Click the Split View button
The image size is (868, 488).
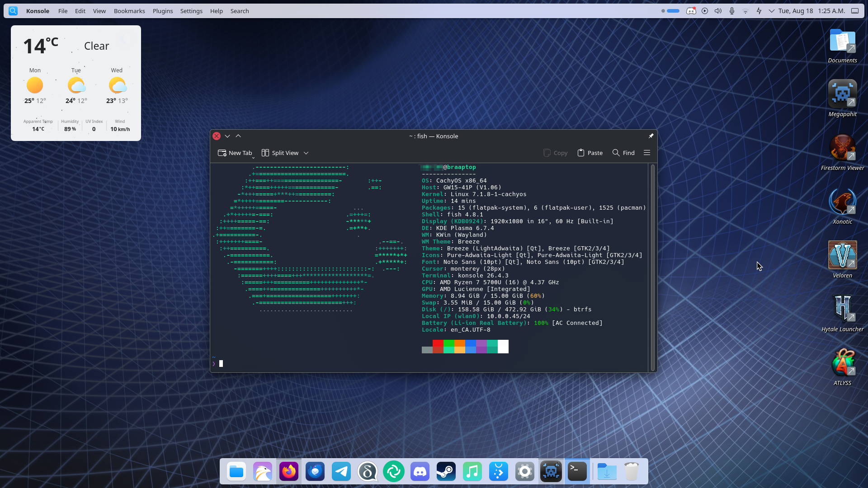tap(280, 153)
